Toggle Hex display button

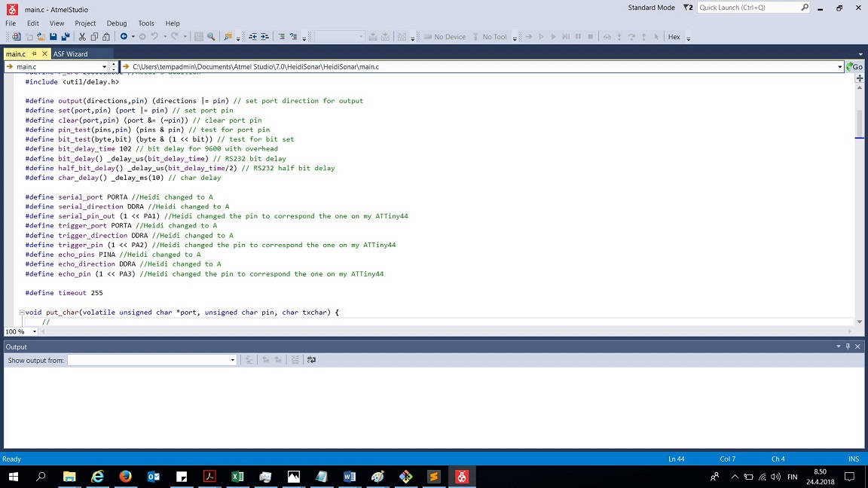tap(674, 36)
